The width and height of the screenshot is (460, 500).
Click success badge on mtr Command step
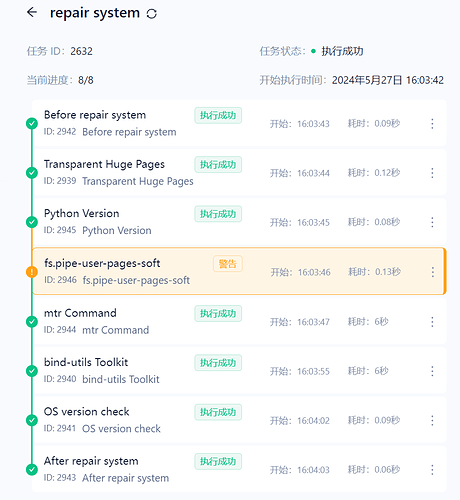click(x=218, y=314)
